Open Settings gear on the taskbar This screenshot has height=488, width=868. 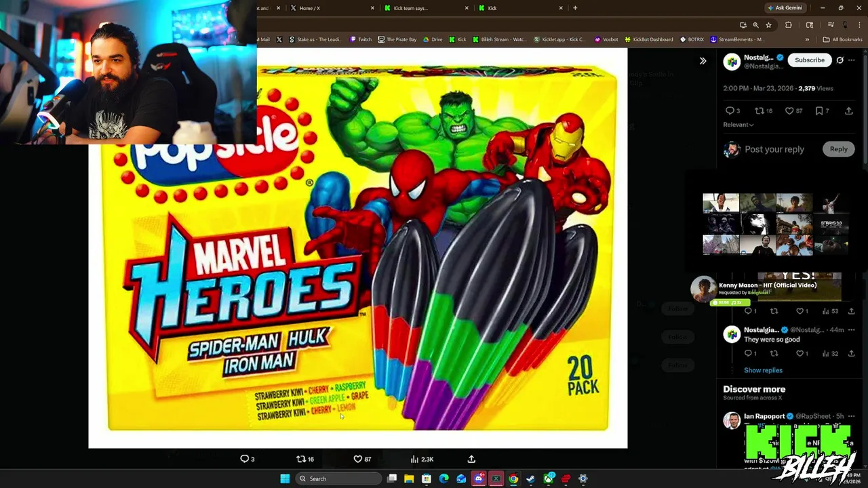(583, 479)
